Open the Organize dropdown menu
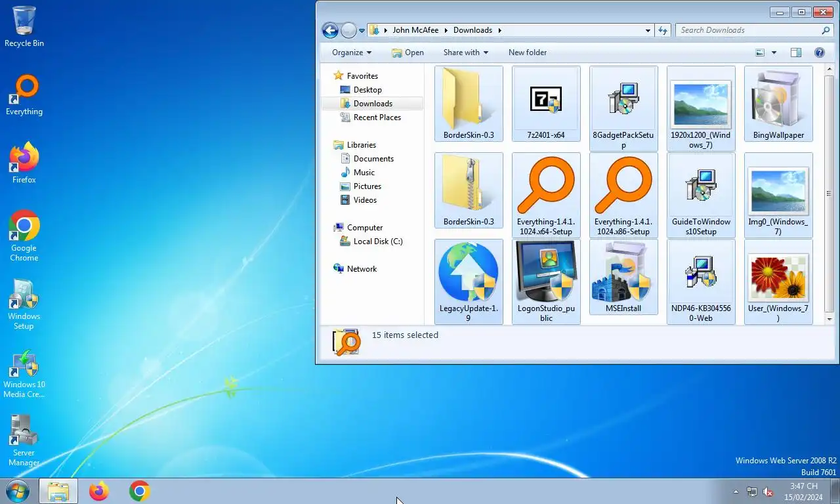This screenshot has width=840, height=504. click(352, 52)
